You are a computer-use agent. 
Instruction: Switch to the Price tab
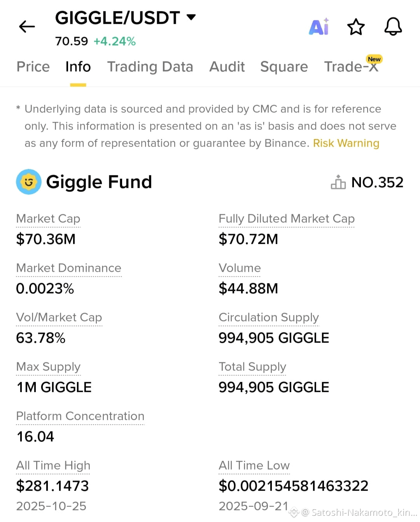33,66
